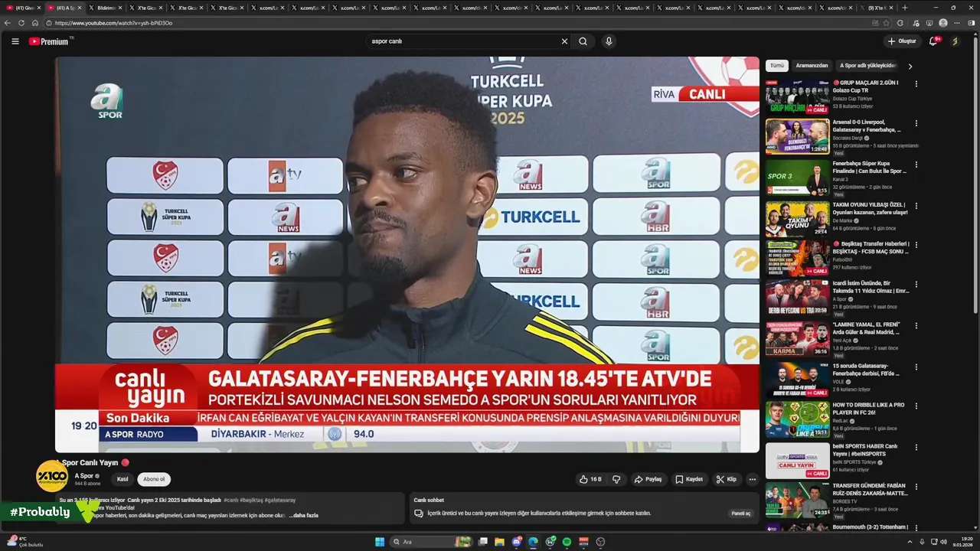The image size is (980, 551).
Task: Like the video with thumbs up
Action: click(590, 479)
